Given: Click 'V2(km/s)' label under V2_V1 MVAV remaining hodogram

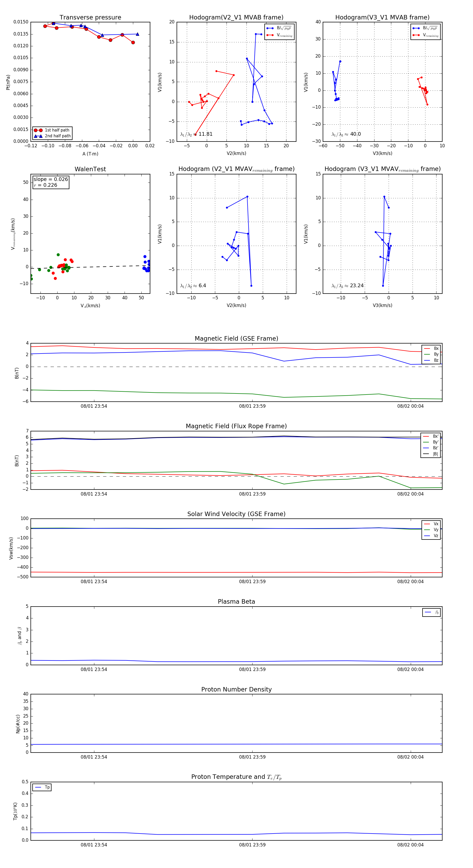Looking at the screenshot, I should pos(236,306).
